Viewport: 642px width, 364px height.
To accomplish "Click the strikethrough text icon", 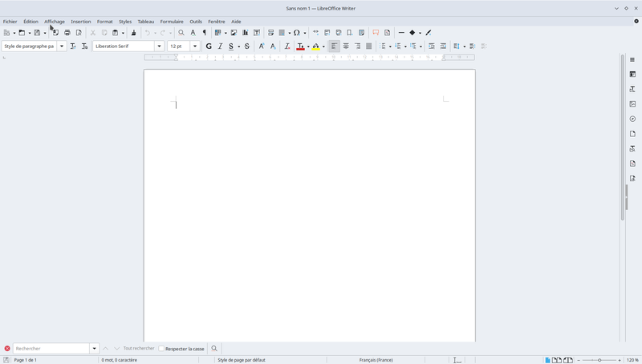I will (246, 47).
